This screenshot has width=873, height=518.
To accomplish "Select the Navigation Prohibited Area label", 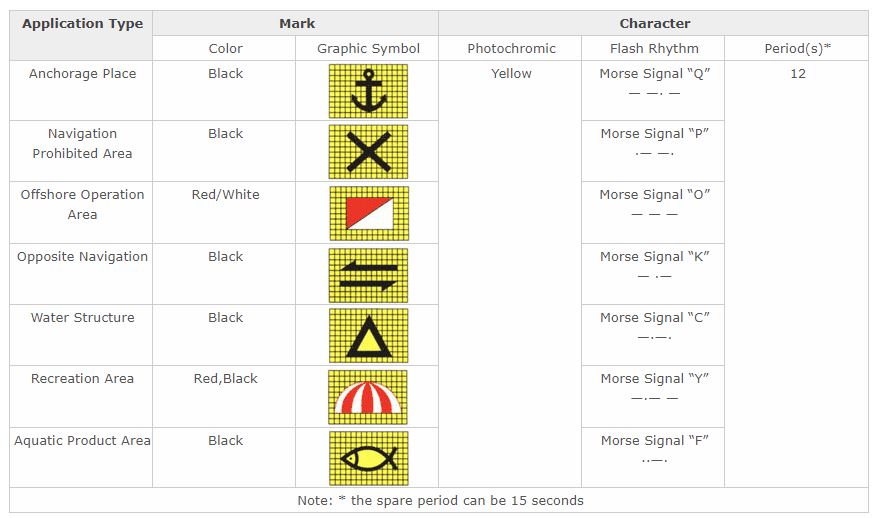I will (82, 144).
